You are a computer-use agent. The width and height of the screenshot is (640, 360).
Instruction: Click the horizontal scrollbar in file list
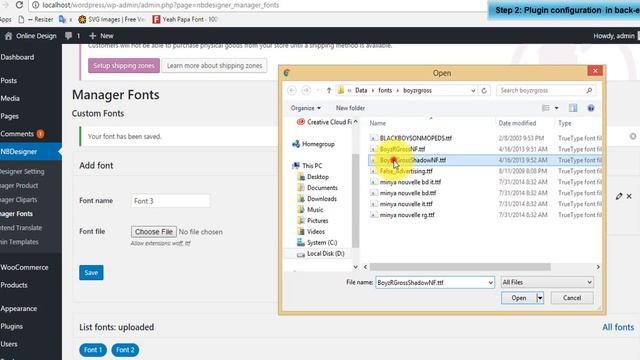coord(460,267)
